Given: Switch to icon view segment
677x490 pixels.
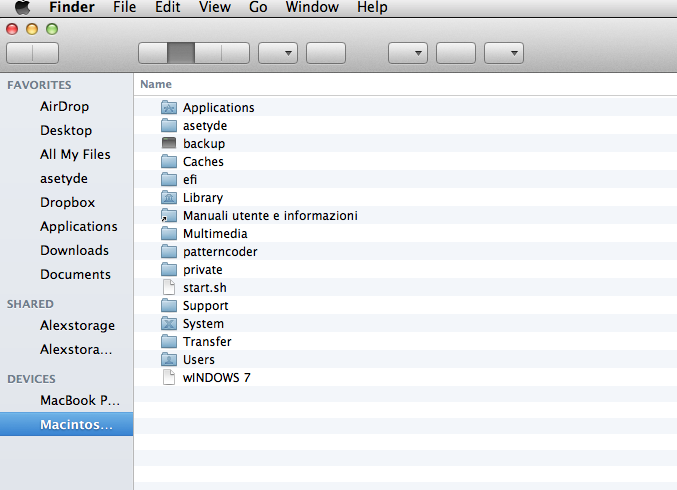Looking at the screenshot, I should (x=153, y=53).
